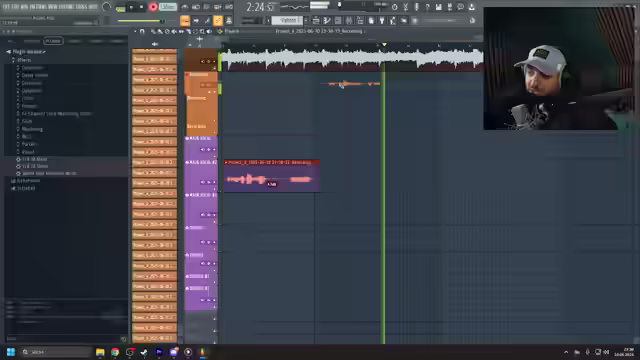Screen dimensions: 640x360
Task: Open the FILE menu
Action: pos(6,7)
